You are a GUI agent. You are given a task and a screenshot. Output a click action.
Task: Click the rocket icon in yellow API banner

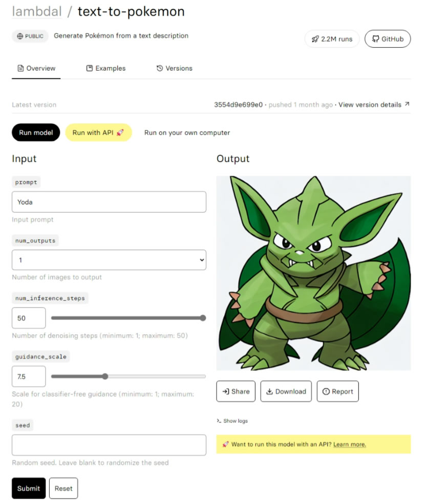pyautogui.click(x=225, y=444)
